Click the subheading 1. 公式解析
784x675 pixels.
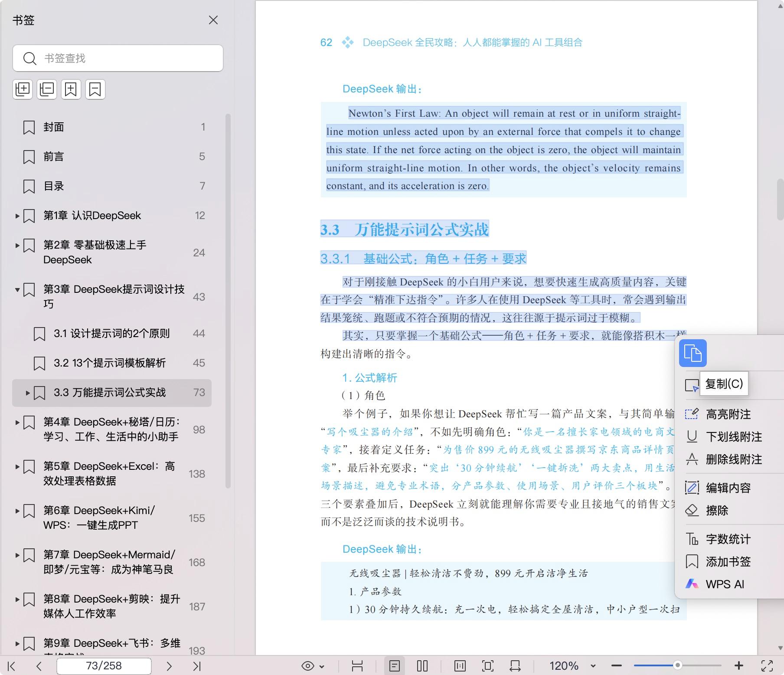[369, 378]
